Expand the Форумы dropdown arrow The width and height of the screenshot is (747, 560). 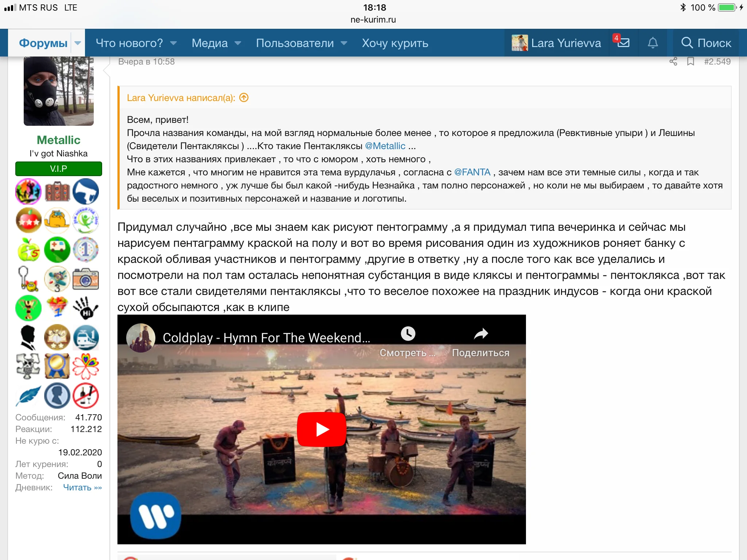(x=78, y=43)
